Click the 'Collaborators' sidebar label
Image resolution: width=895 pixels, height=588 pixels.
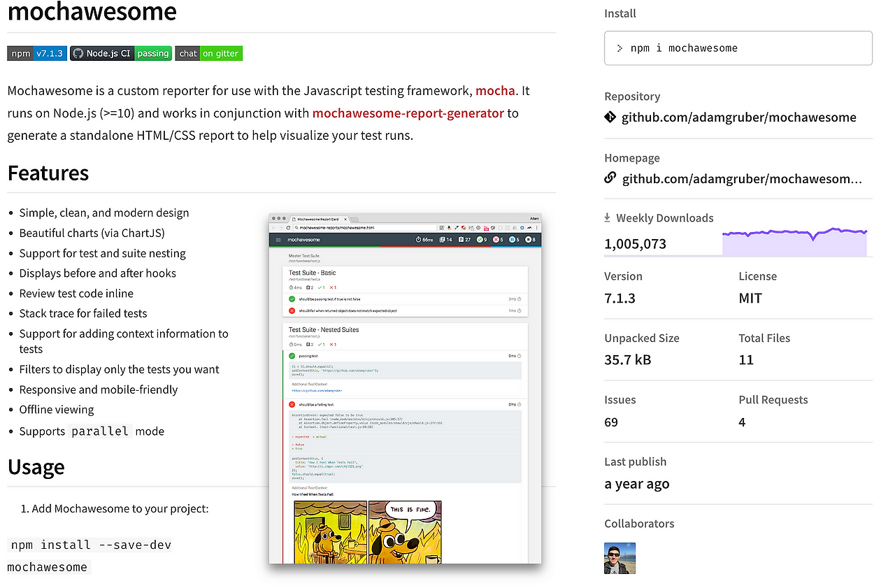pyautogui.click(x=639, y=524)
